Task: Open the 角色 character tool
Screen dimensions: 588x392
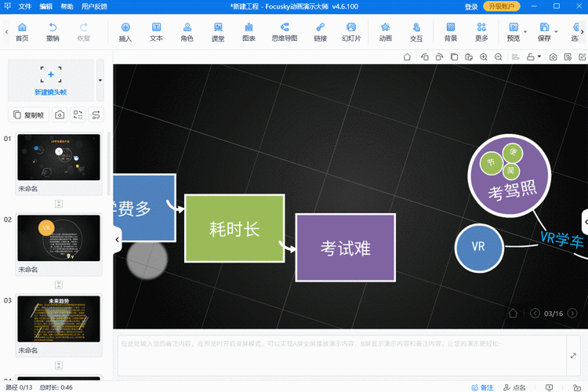Action: pyautogui.click(x=187, y=32)
